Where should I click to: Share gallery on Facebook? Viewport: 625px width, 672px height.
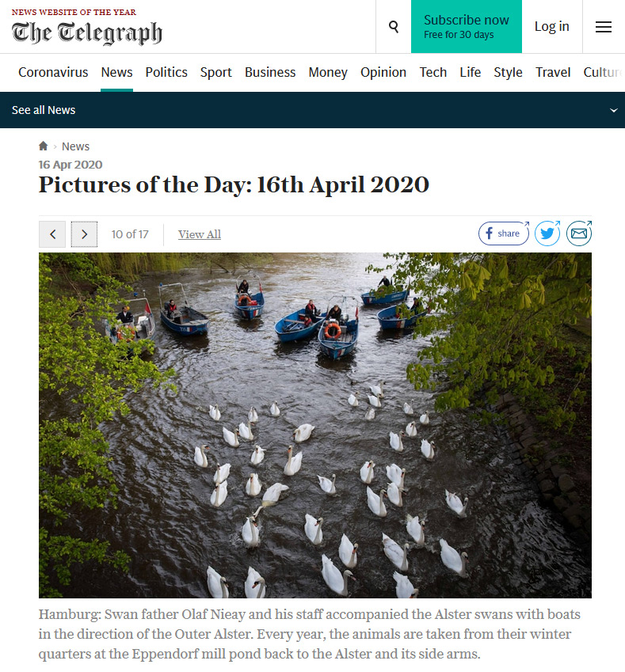[503, 233]
